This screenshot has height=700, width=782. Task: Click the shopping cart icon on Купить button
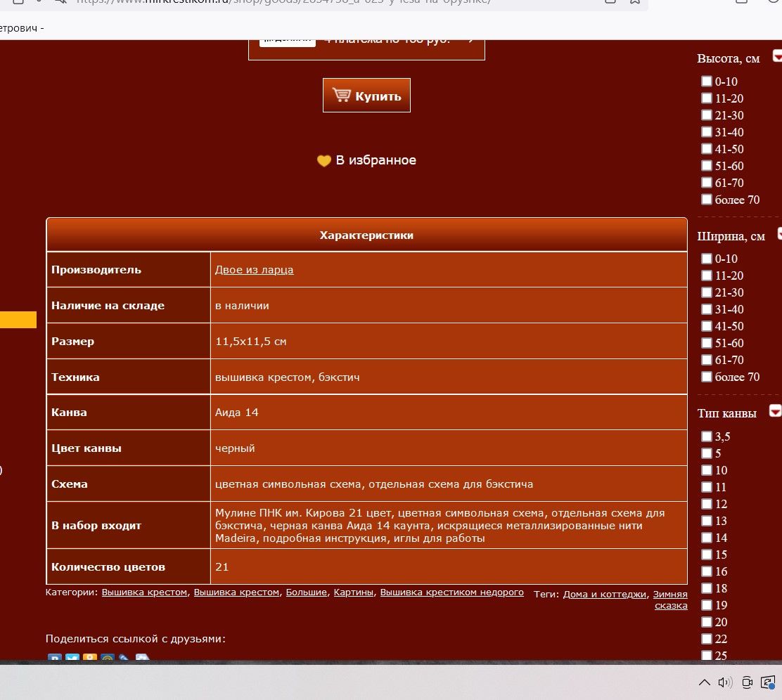click(342, 96)
